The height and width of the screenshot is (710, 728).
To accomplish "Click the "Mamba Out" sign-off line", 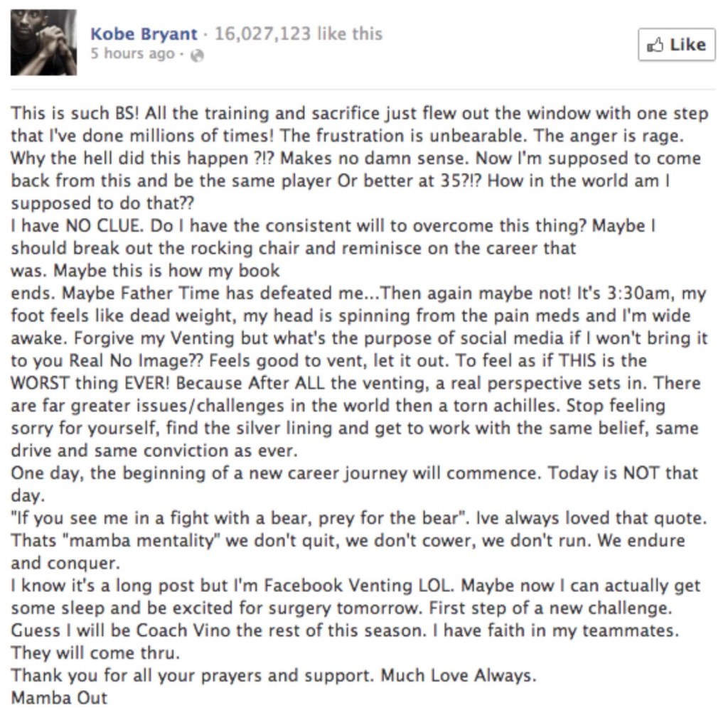I will pyautogui.click(x=59, y=697).
